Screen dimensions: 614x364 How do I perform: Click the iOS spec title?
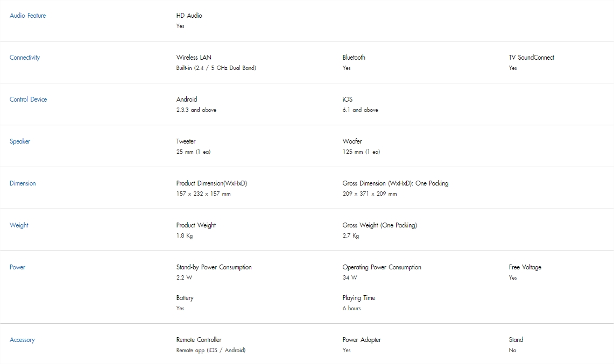pos(348,99)
